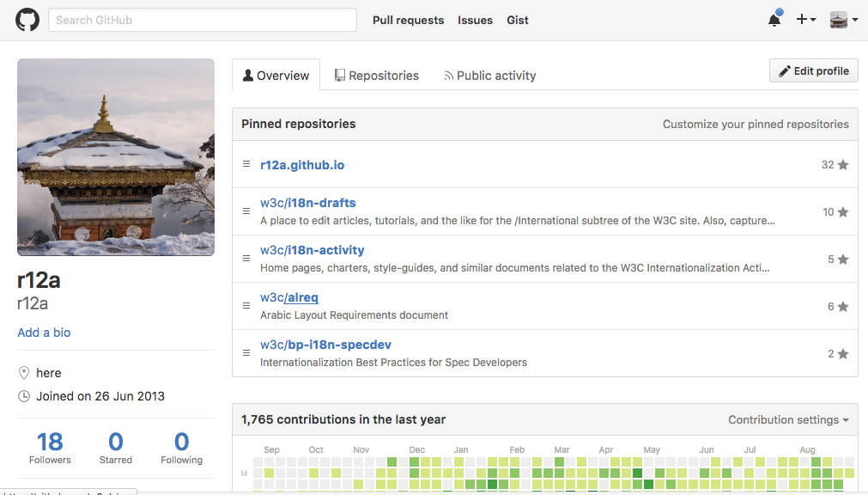868x495 pixels.
Task: Switch to the Public activity tab
Action: point(489,76)
